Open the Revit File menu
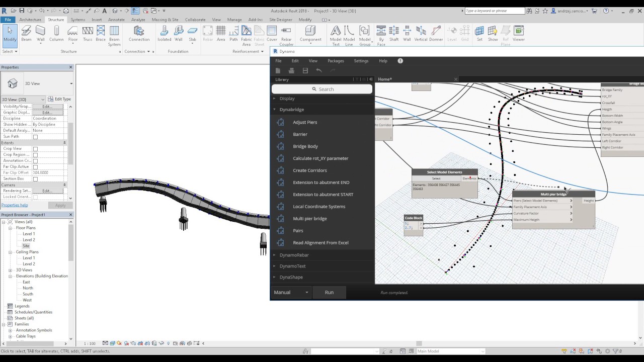This screenshot has width=644, height=362. [x=8, y=20]
